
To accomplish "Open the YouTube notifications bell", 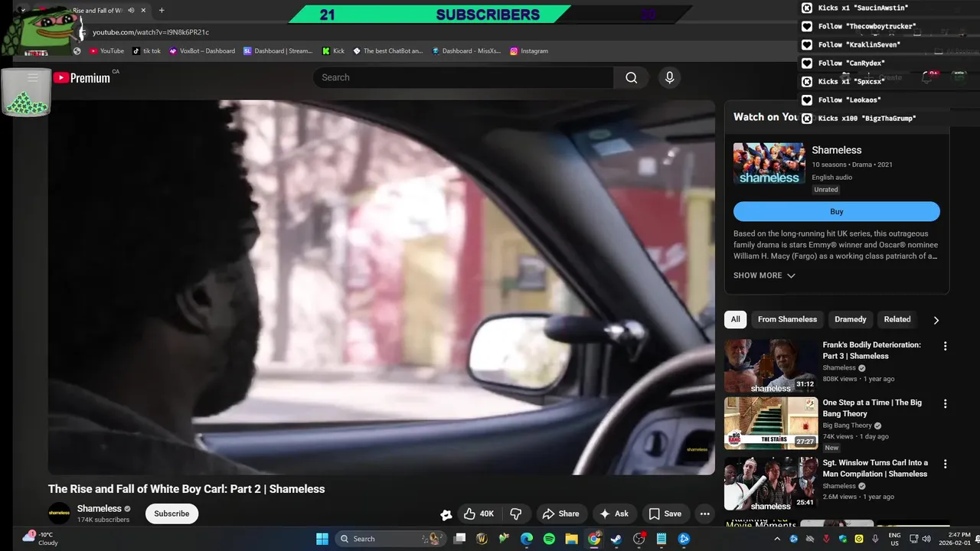I will tap(926, 77).
